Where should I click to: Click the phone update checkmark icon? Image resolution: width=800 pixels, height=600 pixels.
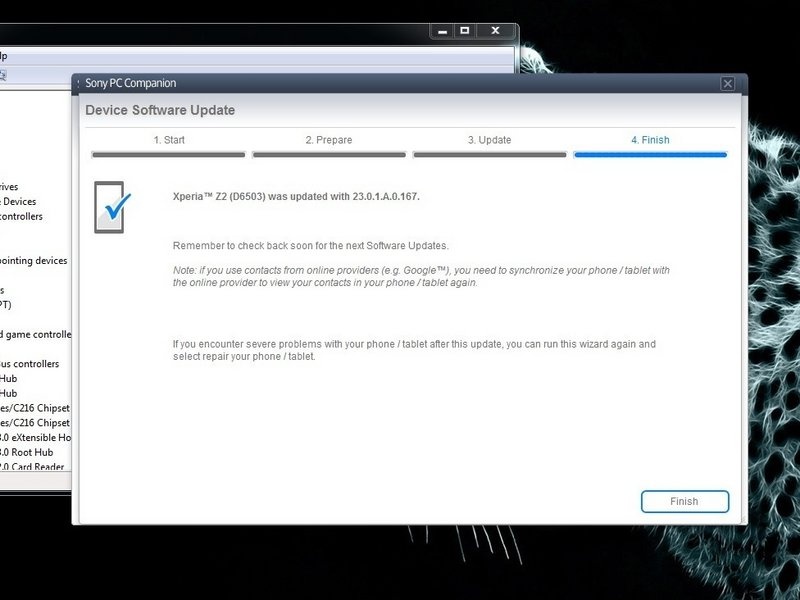click(112, 207)
